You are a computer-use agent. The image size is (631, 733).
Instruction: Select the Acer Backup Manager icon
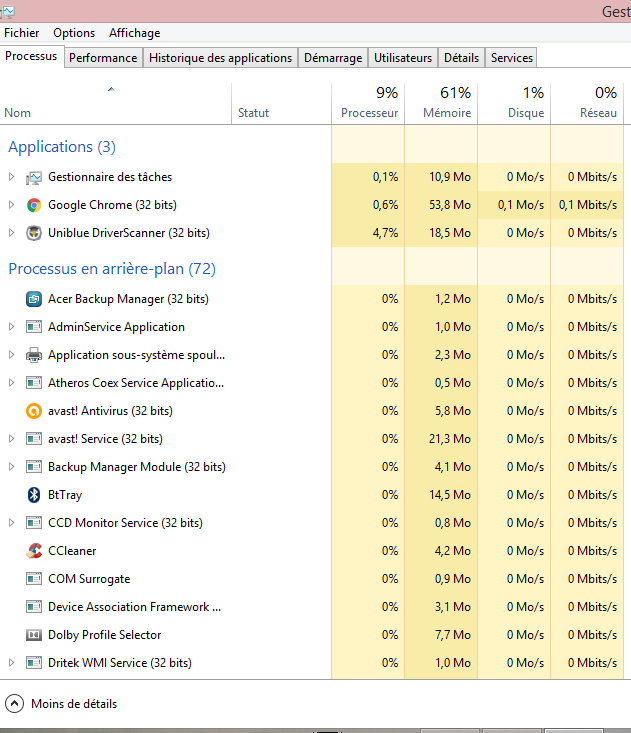coord(34,299)
